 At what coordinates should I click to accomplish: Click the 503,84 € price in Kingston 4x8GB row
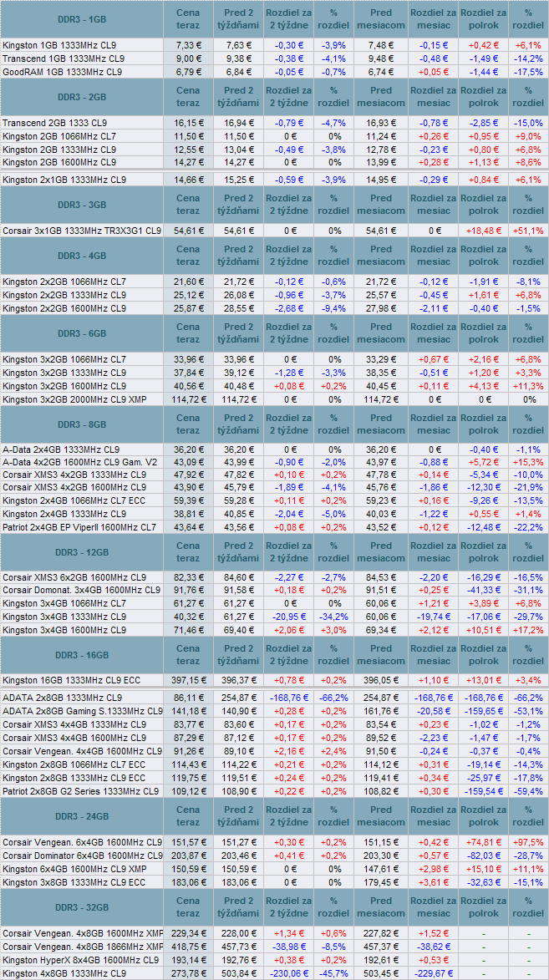238,974
